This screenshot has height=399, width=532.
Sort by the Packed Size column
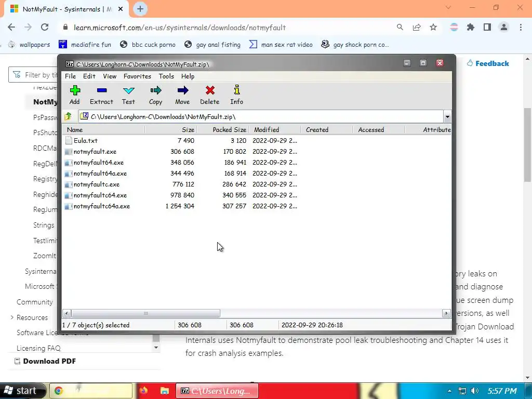(222, 129)
